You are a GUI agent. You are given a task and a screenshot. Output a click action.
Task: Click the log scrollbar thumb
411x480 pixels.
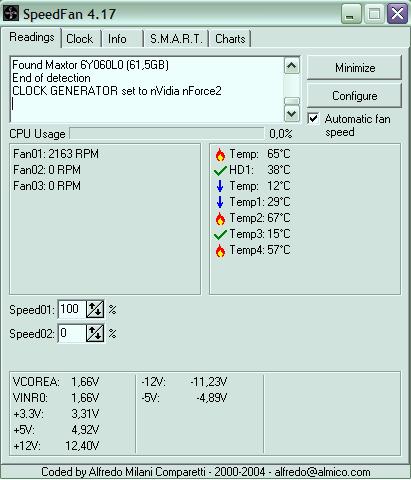(292, 101)
